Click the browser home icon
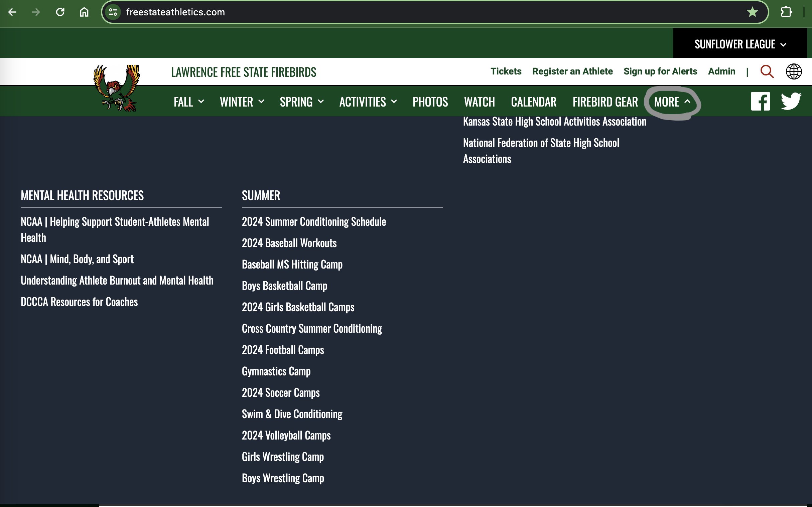Screen dimensions: 812x507 click(x=84, y=12)
